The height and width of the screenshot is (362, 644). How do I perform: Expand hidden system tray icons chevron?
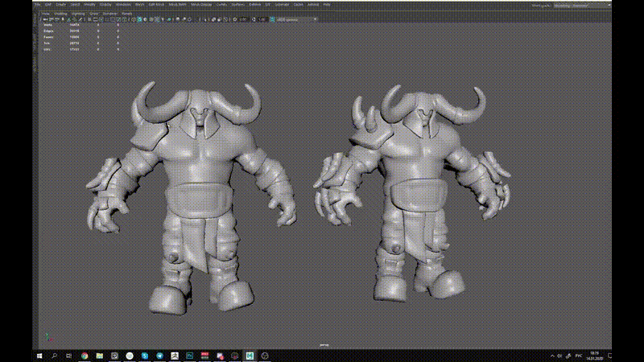click(551, 355)
